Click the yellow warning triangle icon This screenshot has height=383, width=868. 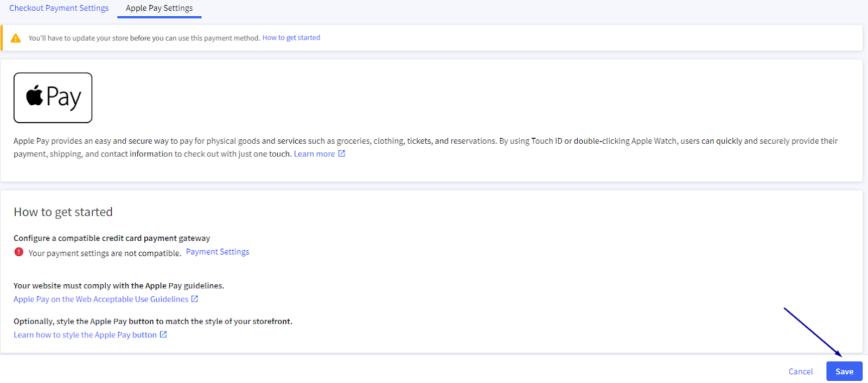tap(16, 38)
